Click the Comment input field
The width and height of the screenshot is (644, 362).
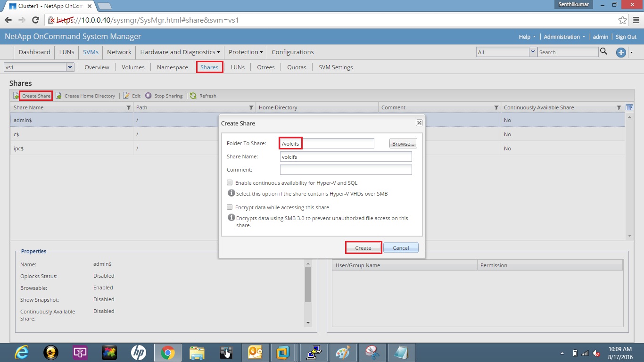coord(346,170)
